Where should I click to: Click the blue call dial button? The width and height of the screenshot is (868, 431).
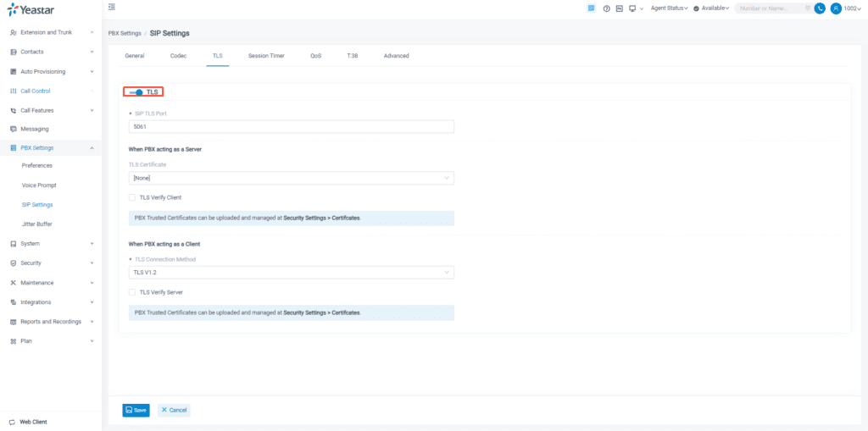click(x=820, y=8)
